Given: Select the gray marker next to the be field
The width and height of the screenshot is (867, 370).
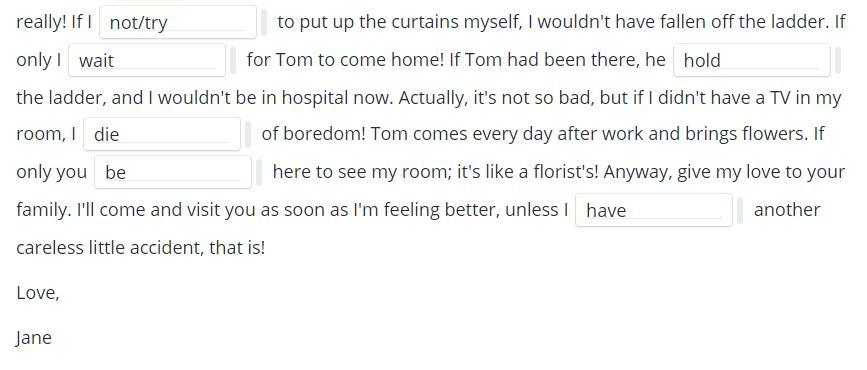Looking at the screenshot, I should 259,173.
